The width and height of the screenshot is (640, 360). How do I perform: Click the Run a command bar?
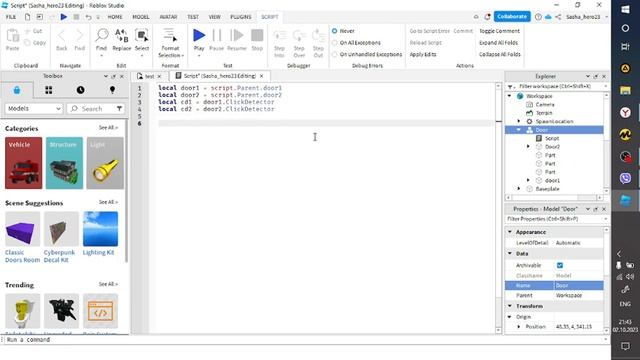click(304, 340)
